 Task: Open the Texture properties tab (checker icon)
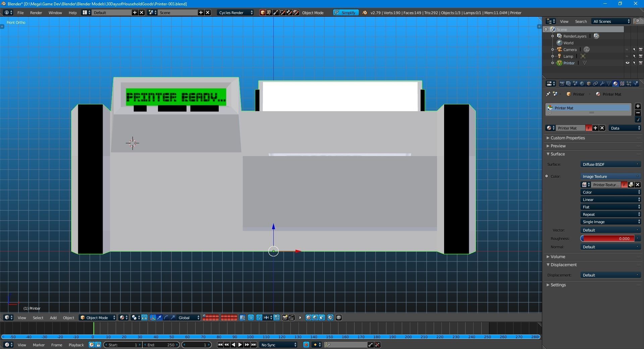point(622,84)
